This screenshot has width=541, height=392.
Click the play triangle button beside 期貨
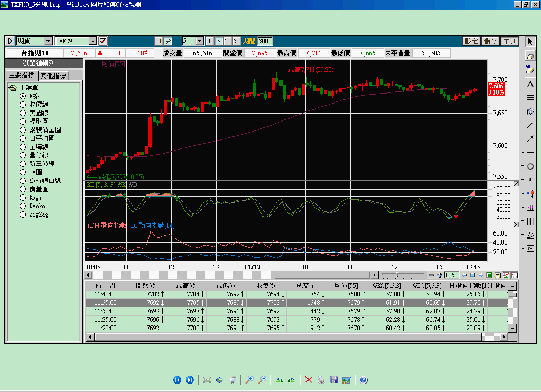[10, 41]
